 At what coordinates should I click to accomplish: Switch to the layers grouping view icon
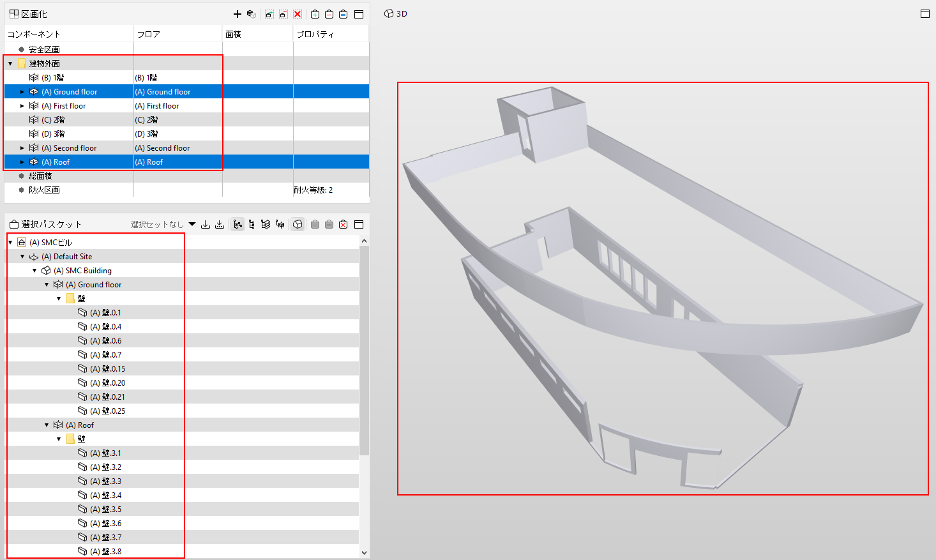pyautogui.click(x=266, y=224)
